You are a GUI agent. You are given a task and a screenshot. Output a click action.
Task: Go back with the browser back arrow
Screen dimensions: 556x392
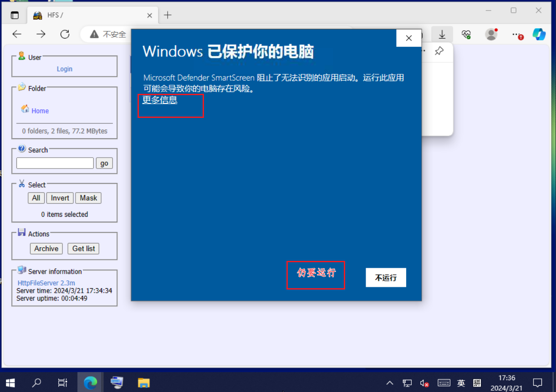point(17,34)
